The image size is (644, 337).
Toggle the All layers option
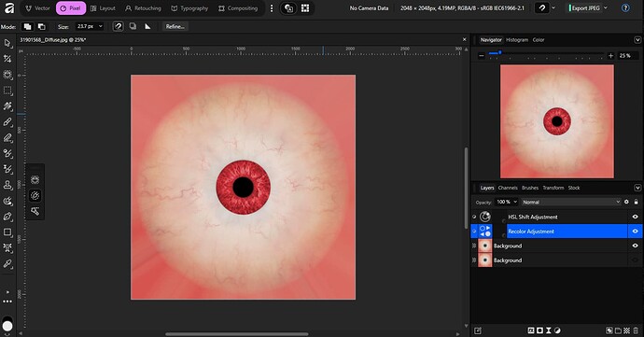click(133, 26)
